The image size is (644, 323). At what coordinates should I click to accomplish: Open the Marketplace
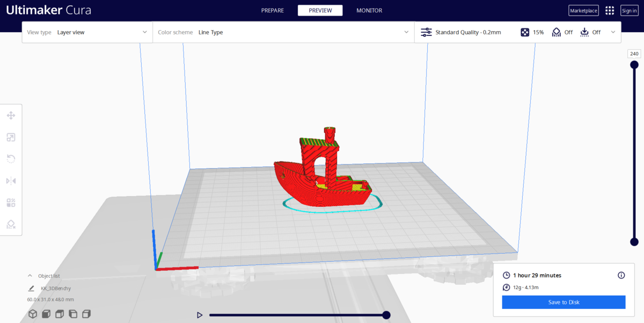coord(583,11)
